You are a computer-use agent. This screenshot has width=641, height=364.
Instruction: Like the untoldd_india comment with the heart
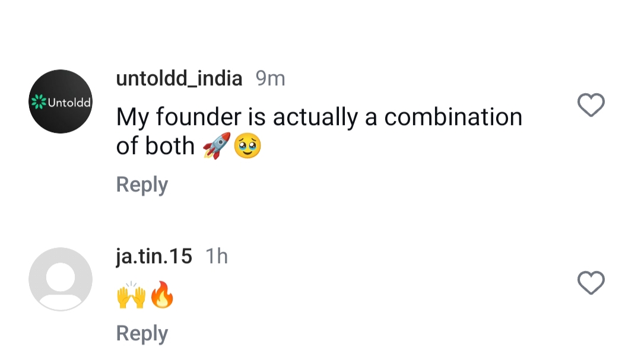click(591, 106)
